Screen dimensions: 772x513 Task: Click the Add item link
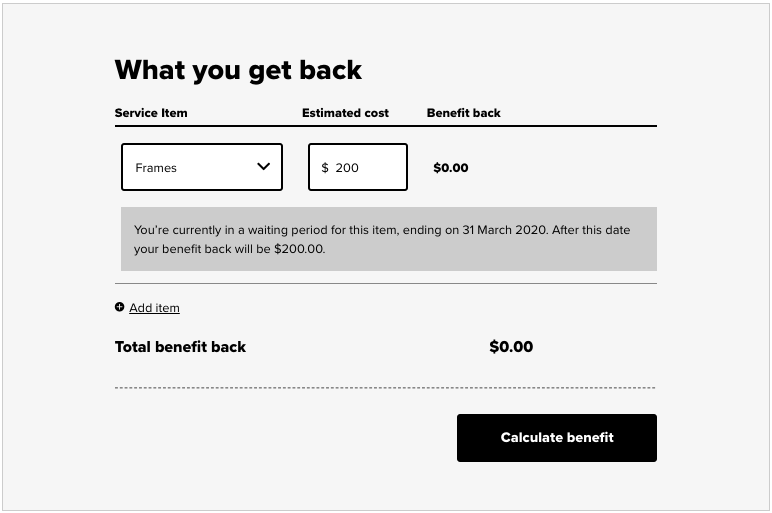coord(154,308)
